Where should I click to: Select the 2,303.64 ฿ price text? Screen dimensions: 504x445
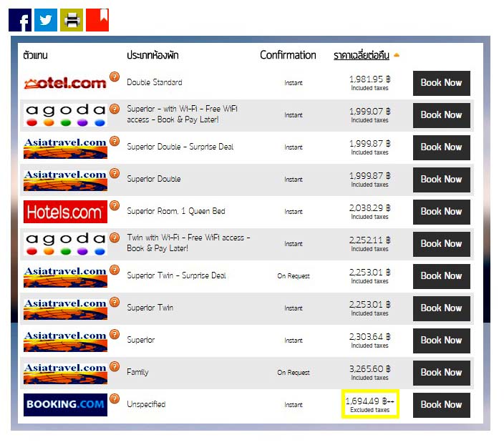(369, 336)
